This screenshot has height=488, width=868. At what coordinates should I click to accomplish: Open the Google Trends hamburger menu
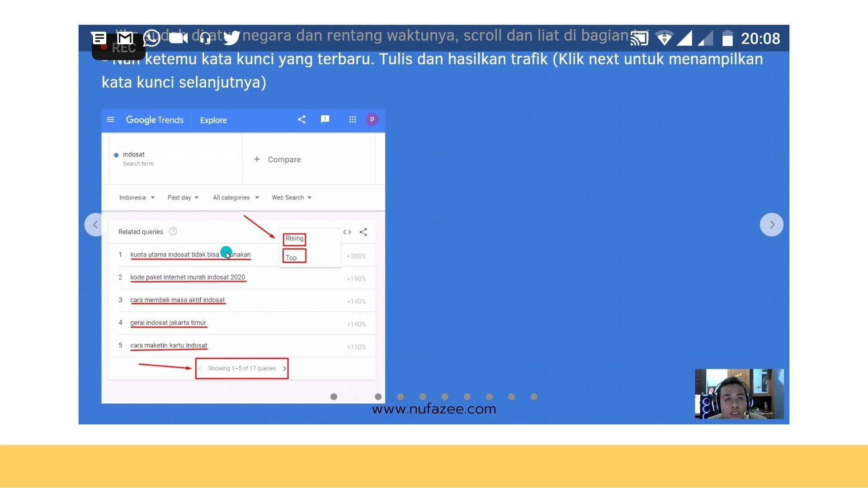coord(110,120)
